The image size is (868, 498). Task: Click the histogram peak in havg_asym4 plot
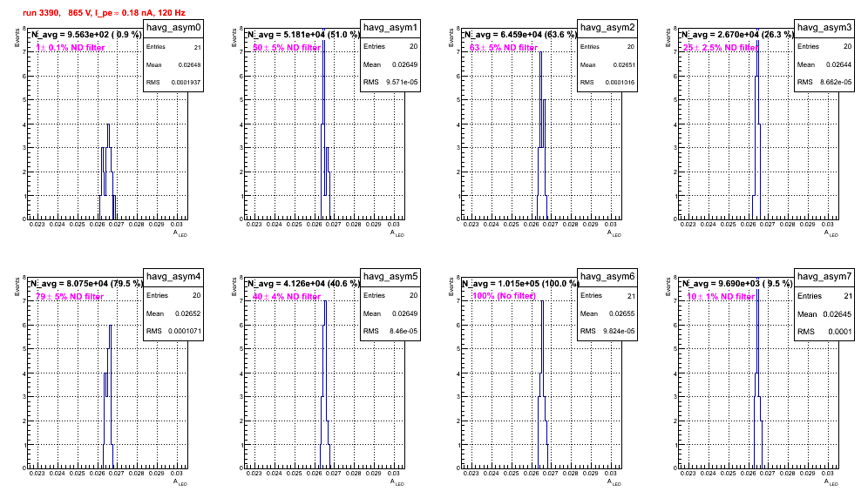point(111,326)
